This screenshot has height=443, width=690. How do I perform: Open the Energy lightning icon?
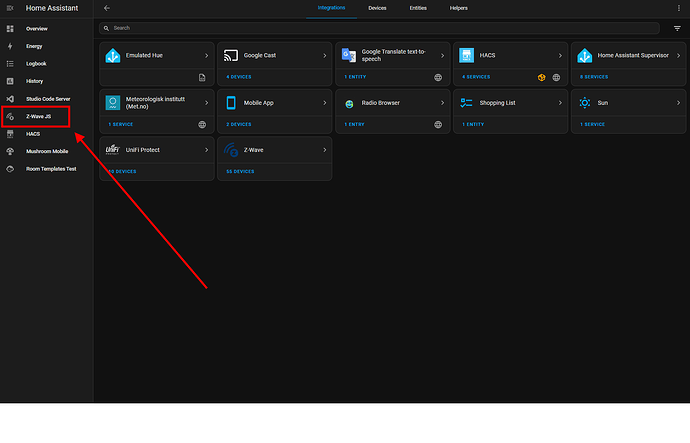[x=10, y=46]
